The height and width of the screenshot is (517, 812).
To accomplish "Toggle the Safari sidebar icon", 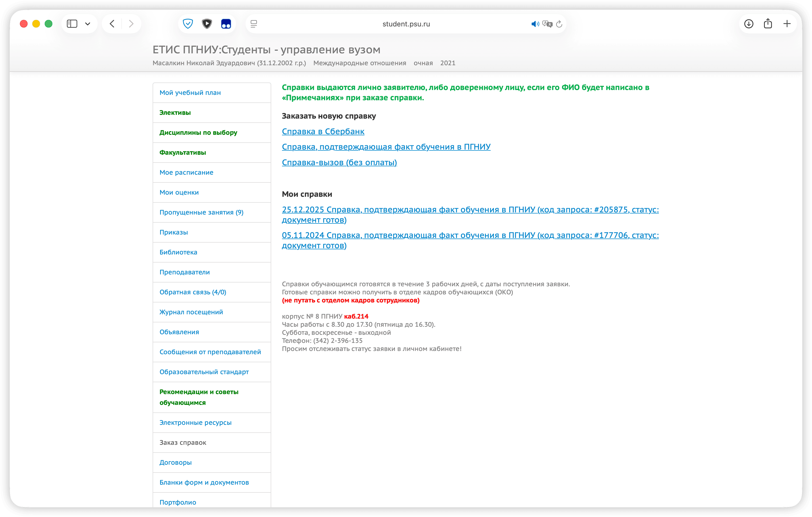I will click(x=72, y=24).
